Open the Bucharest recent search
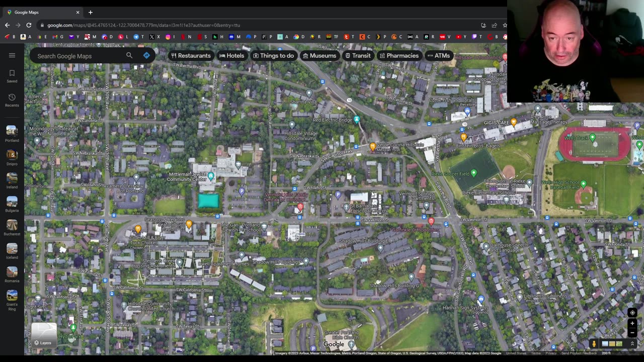This screenshot has width=644, height=362. coord(12,227)
